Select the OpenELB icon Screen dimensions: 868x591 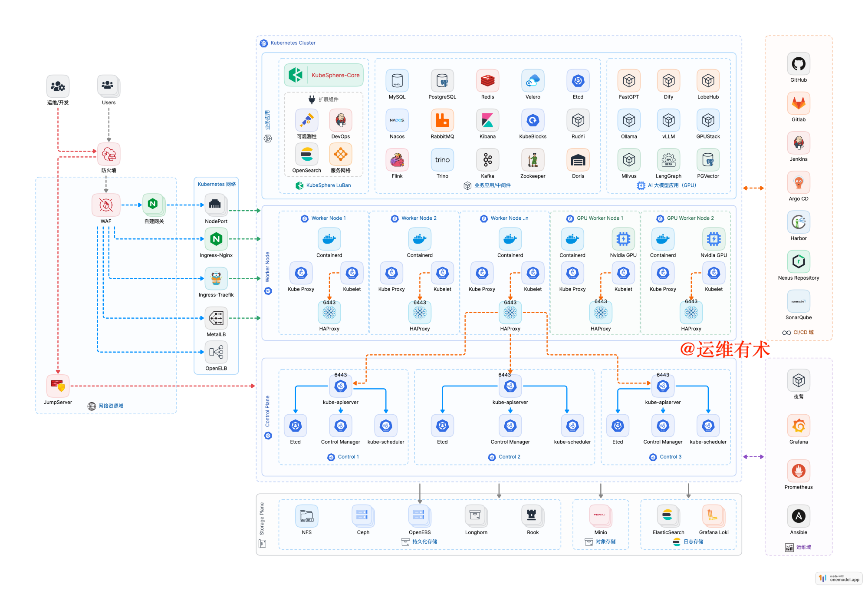(216, 352)
